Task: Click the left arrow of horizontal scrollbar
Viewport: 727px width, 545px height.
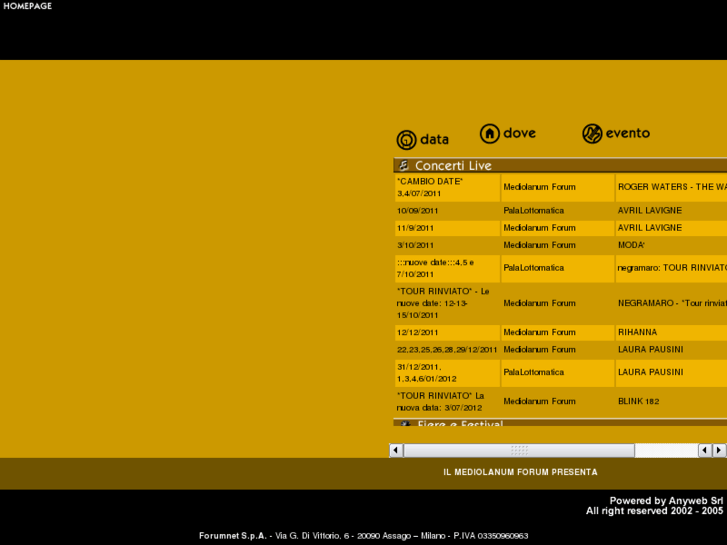Action: [x=396, y=450]
